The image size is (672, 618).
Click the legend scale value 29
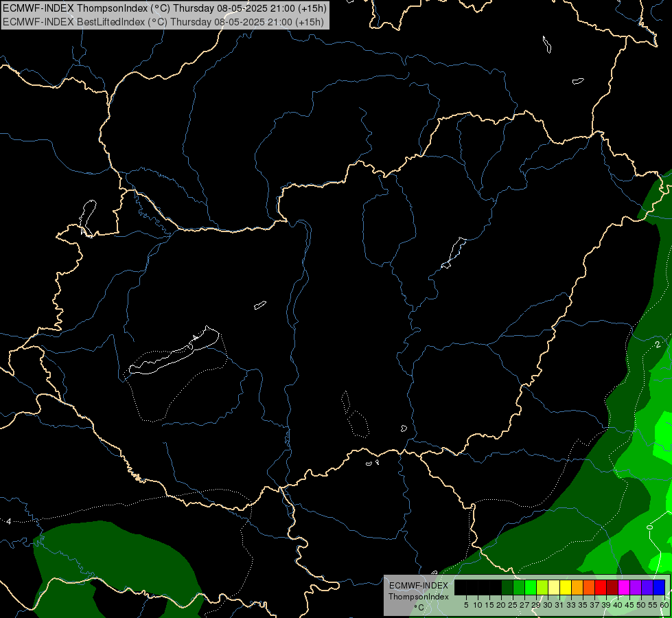tap(537, 605)
